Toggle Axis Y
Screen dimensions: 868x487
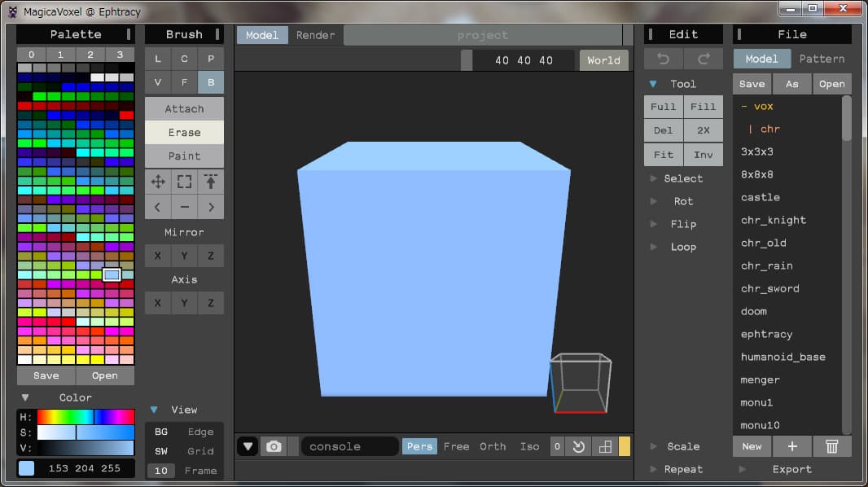point(184,303)
